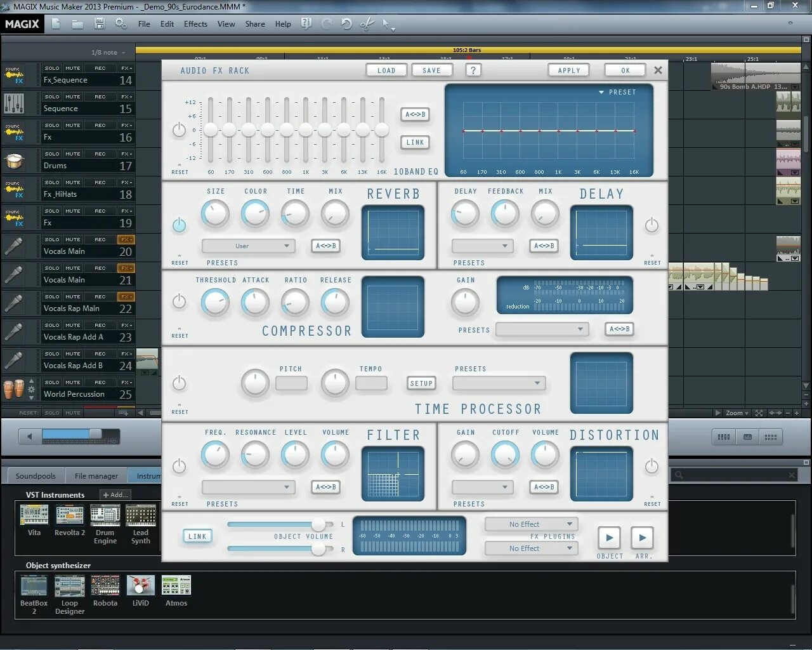This screenshot has height=650, width=812.
Task: Click the Time Processor Setup button
Action: click(421, 383)
